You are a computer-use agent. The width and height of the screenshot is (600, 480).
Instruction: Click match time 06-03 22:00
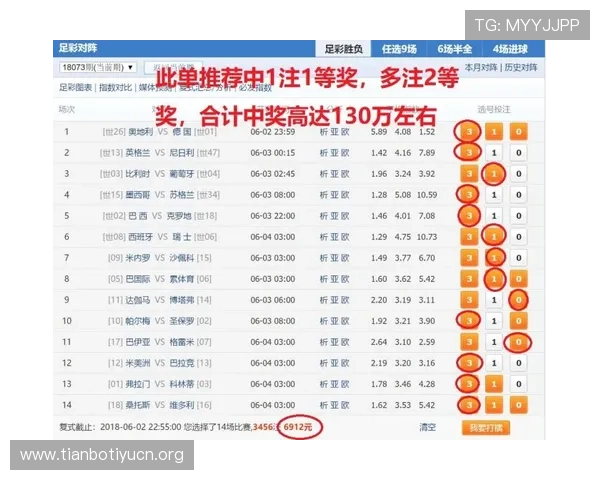point(273,216)
